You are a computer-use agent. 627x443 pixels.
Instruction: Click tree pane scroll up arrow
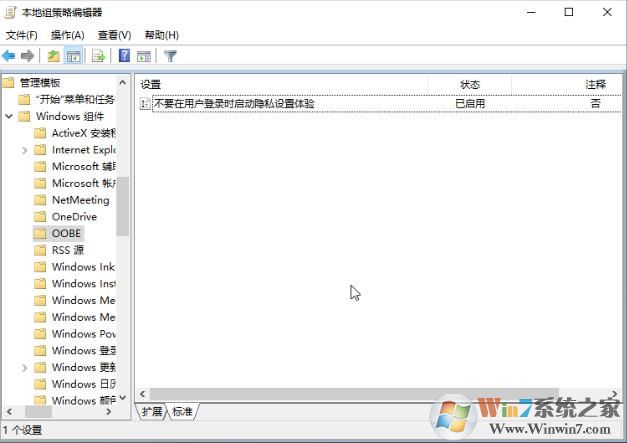point(123,82)
